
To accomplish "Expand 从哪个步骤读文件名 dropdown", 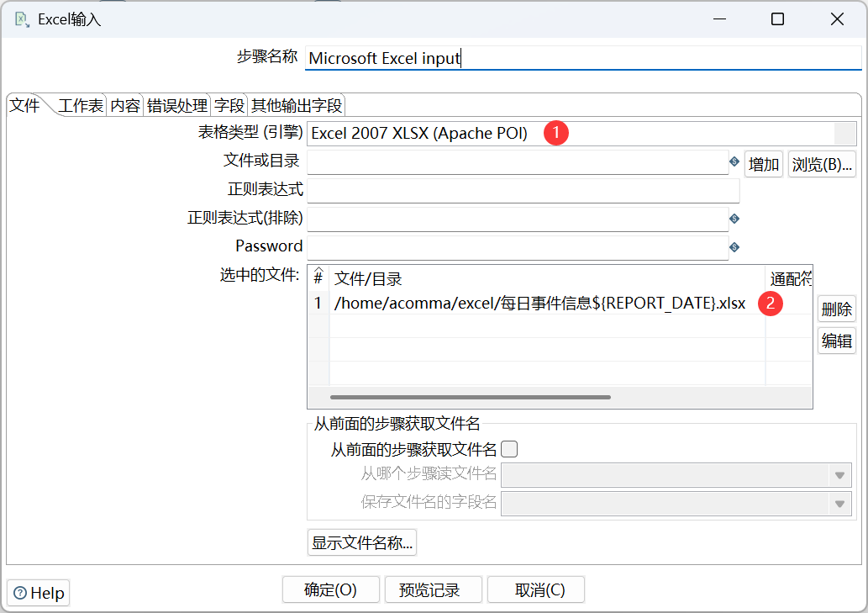I will click(839, 475).
